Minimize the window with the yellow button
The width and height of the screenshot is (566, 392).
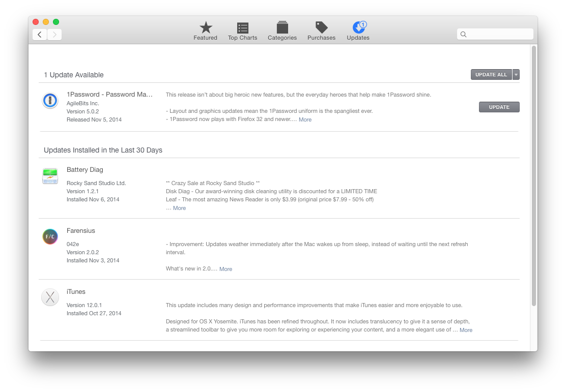46,22
